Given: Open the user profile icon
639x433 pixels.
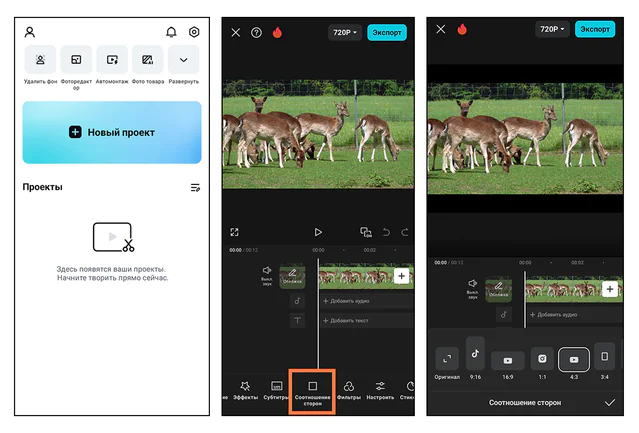Looking at the screenshot, I should [30, 32].
